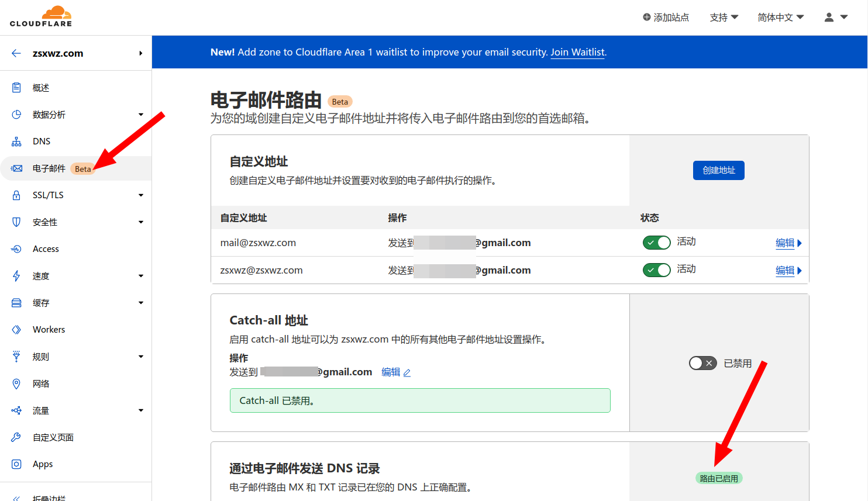Click the 数据分析 pie chart icon
This screenshot has width=868, height=501.
[x=16, y=115]
